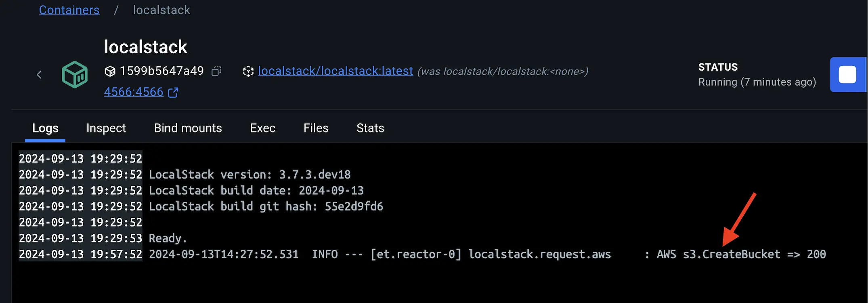This screenshot has height=303, width=868.
Task: Open the Files tab
Action: coord(316,128)
